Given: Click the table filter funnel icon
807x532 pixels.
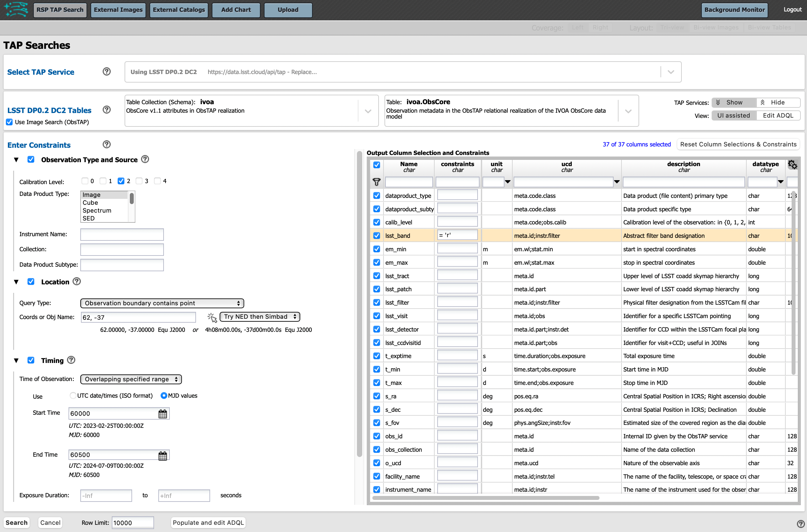Looking at the screenshot, I should (x=376, y=182).
